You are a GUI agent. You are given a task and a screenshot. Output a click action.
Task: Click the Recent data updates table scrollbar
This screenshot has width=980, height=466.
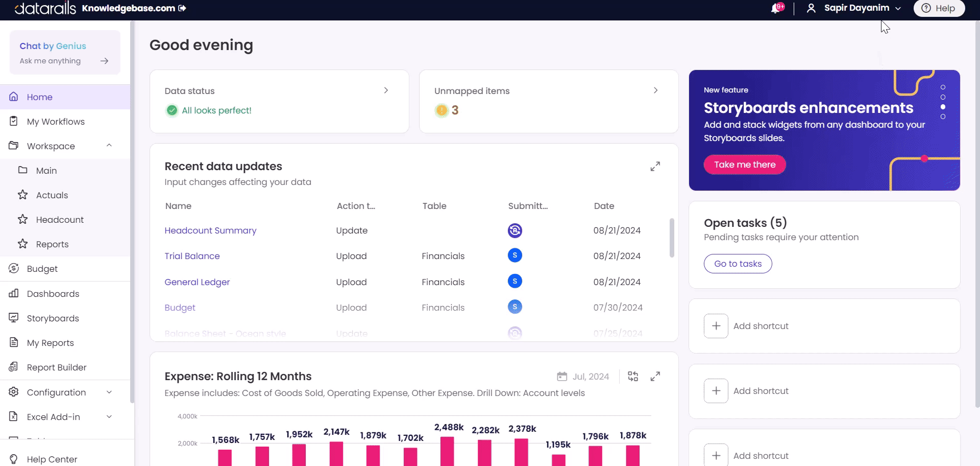point(672,238)
